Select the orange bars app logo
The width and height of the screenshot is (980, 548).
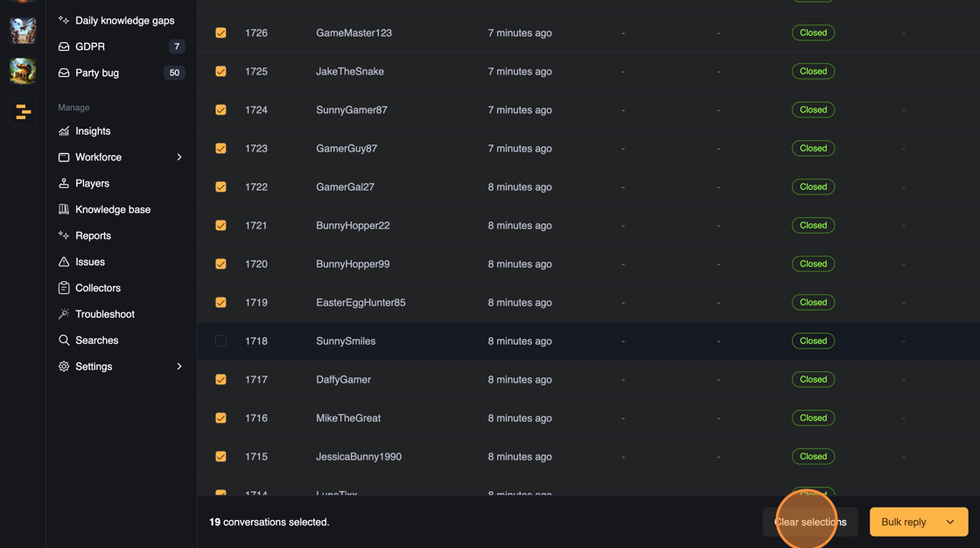[23, 112]
